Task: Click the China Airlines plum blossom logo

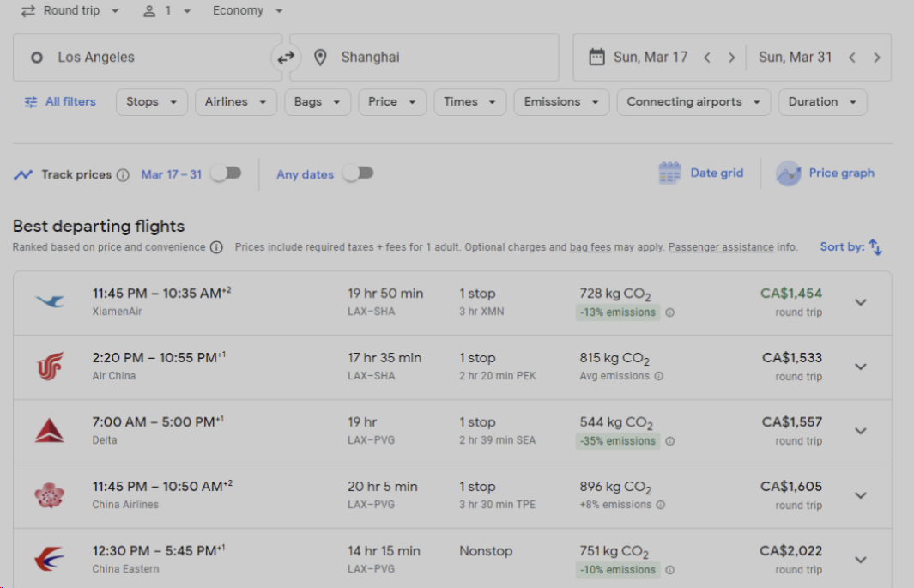Action: coord(50,494)
